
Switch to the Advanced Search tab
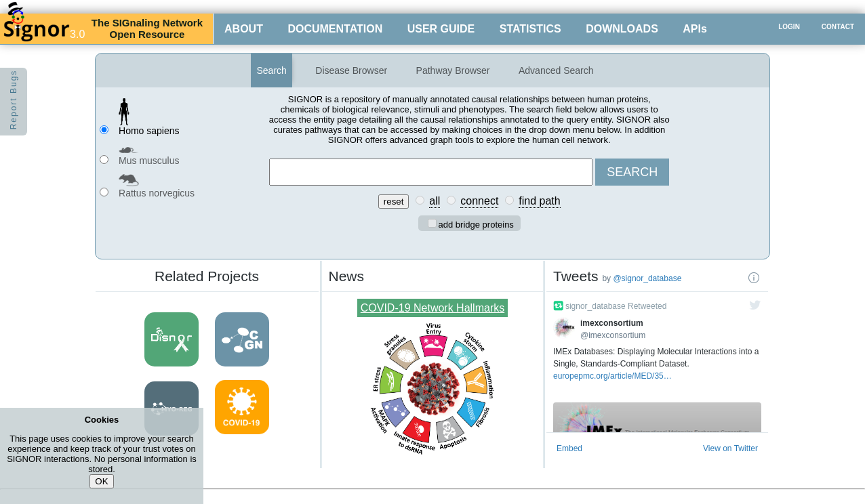point(556,70)
